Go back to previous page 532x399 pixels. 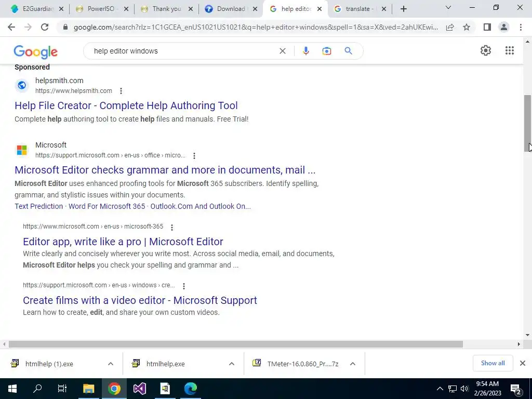click(11, 27)
